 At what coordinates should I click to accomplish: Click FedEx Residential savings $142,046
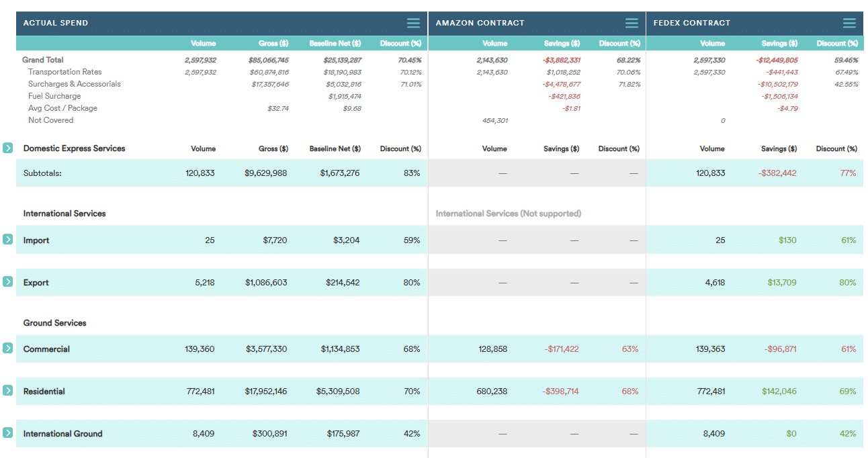[x=779, y=392]
